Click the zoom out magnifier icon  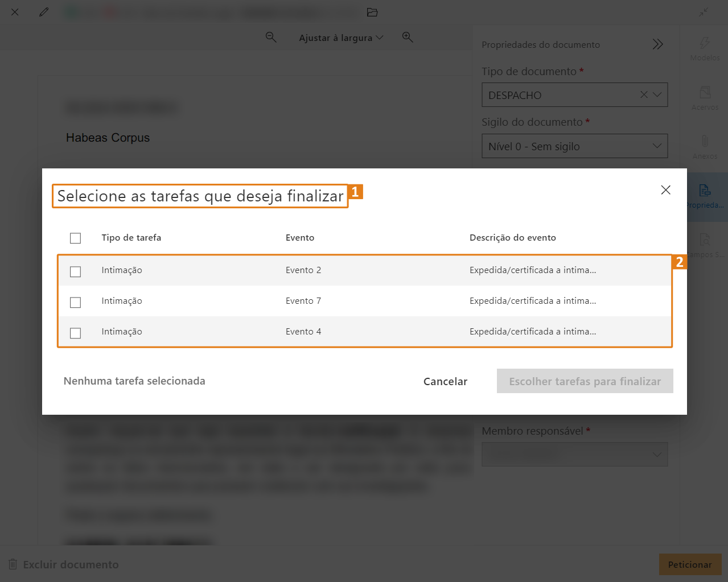pos(271,38)
